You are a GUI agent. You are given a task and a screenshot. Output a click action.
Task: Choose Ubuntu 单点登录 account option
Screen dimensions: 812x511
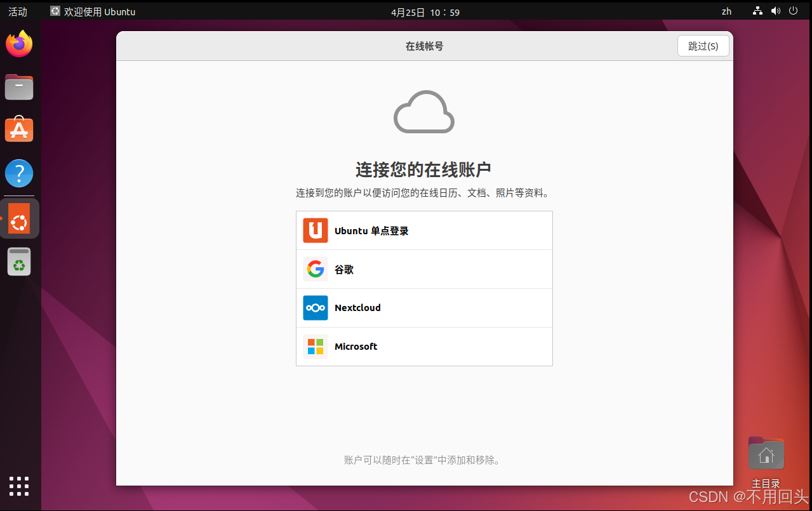click(424, 230)
